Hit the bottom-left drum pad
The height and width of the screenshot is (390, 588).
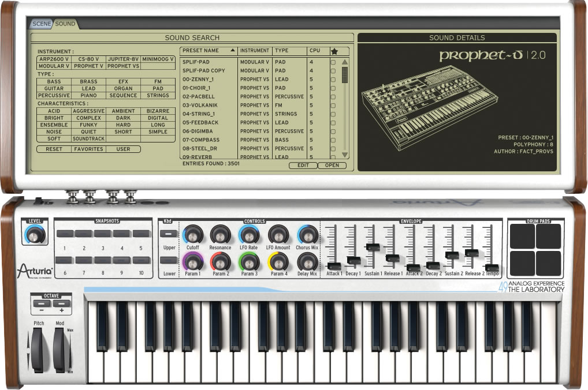[522, 264]
